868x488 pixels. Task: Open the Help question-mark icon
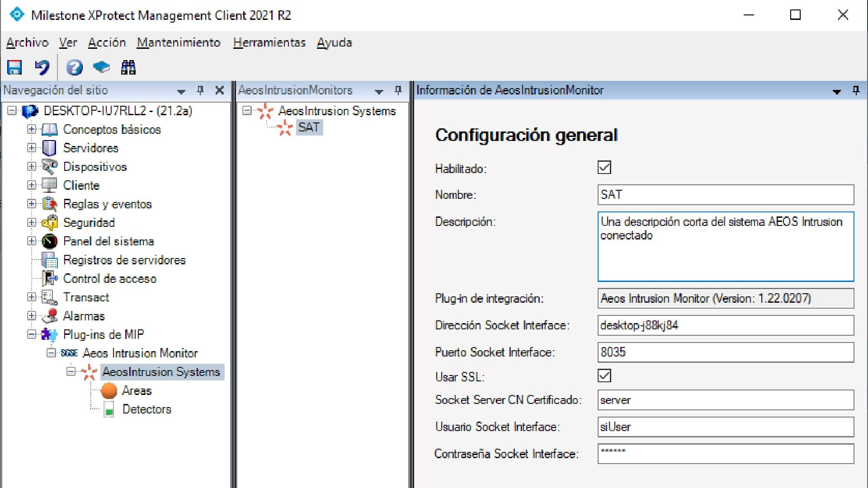click(75, 67)
